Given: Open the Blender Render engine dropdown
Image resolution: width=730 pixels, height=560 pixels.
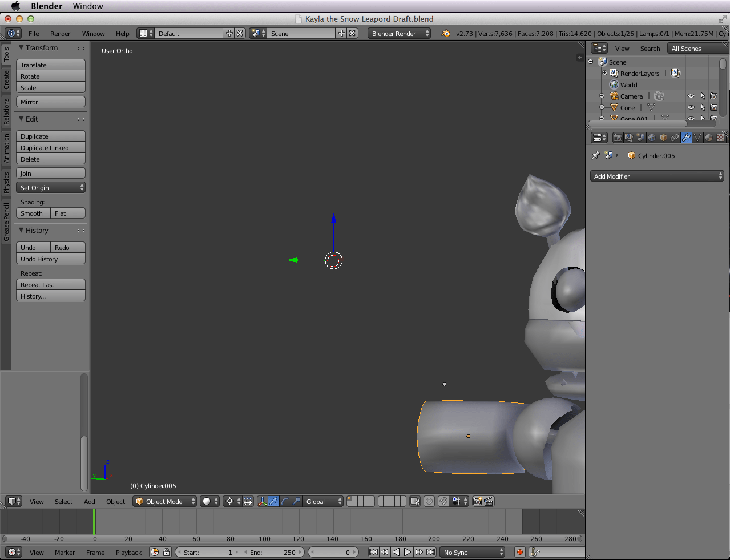Looking at the screenshot, I should [399, 33].
